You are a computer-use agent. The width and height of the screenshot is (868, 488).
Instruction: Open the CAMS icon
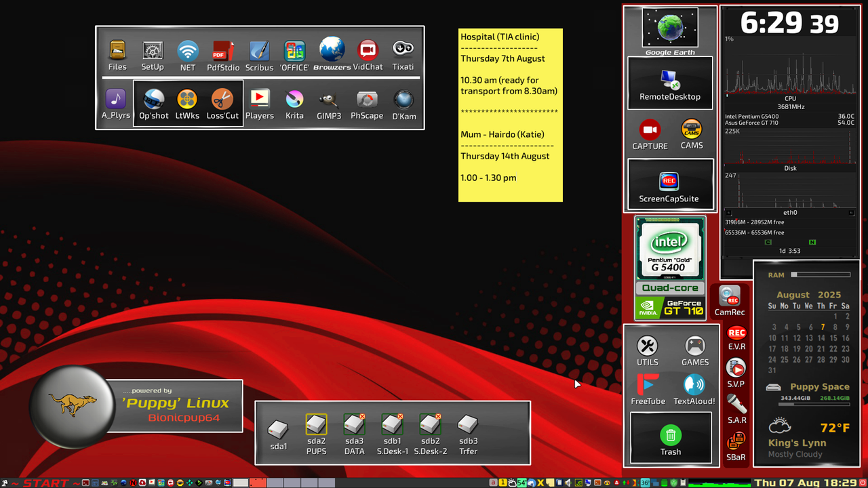click(692, 129)
